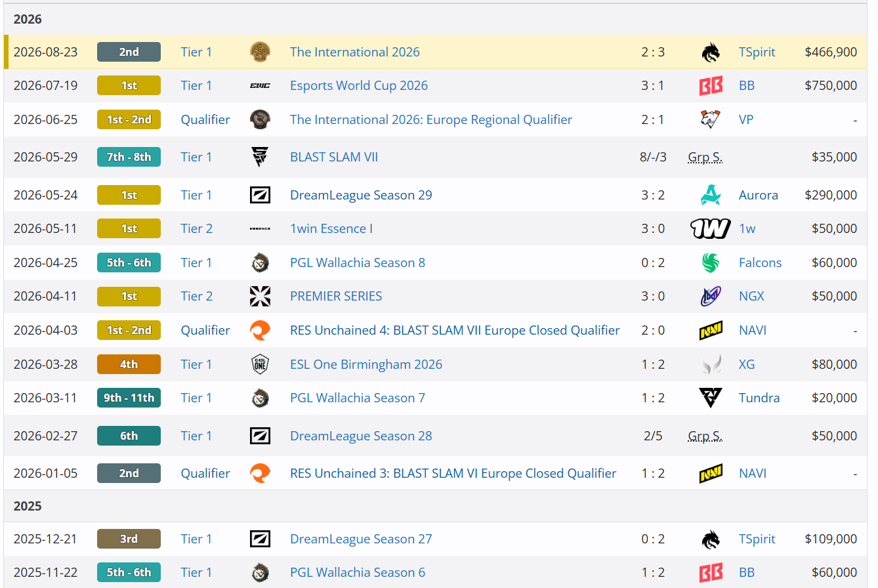Click the Falcons team logo icon

(710, 262)
